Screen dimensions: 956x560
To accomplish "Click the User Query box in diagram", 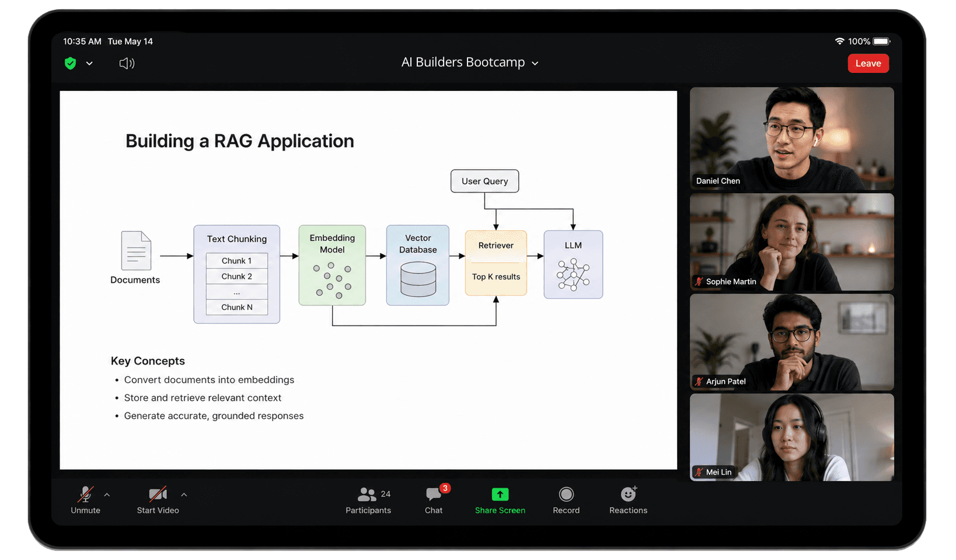I will point(485,181).
